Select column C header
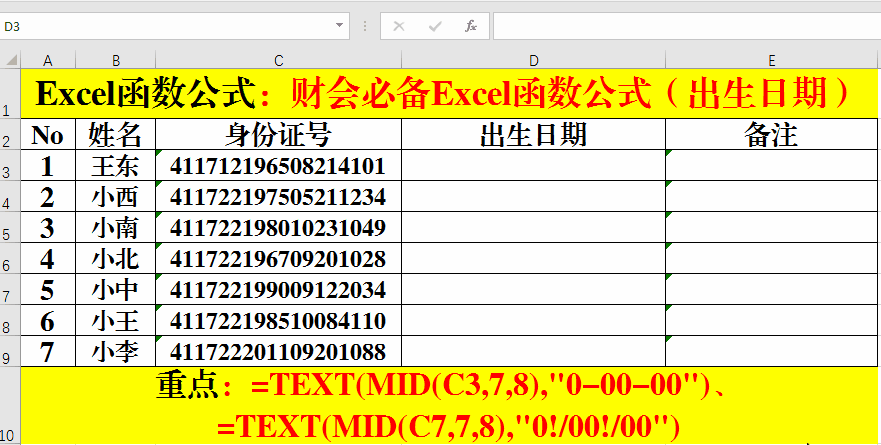 pyautogui.click(x=279, y=60)
